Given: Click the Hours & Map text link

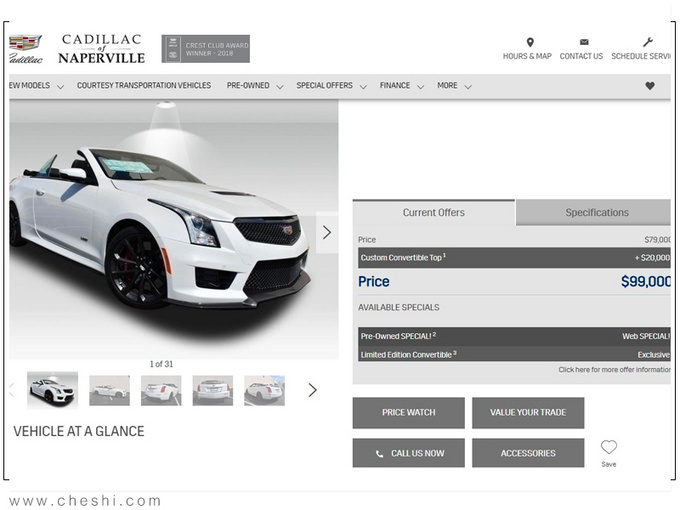Looking at the screenshot, I should 527,56.
